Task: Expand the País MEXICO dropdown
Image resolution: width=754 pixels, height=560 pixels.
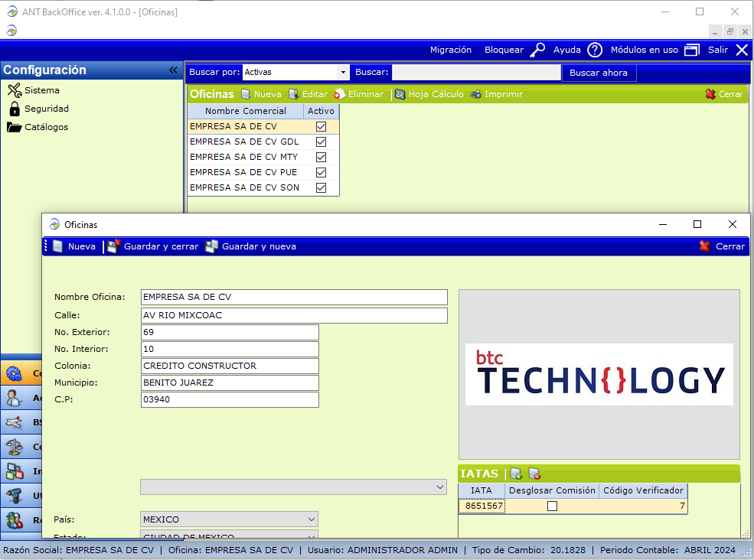Action: click(x=310, y=519)
